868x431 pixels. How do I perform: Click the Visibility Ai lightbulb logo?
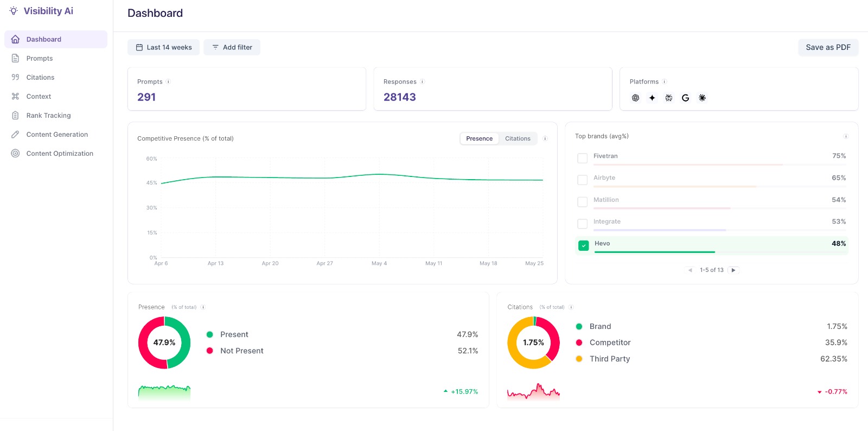point(14,11)
